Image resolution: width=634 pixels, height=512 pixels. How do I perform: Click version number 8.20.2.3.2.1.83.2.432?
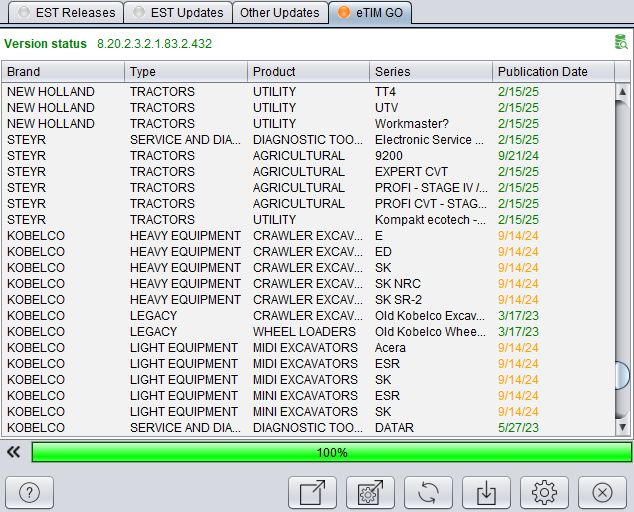pyautogui.click(x=154, y=43)
